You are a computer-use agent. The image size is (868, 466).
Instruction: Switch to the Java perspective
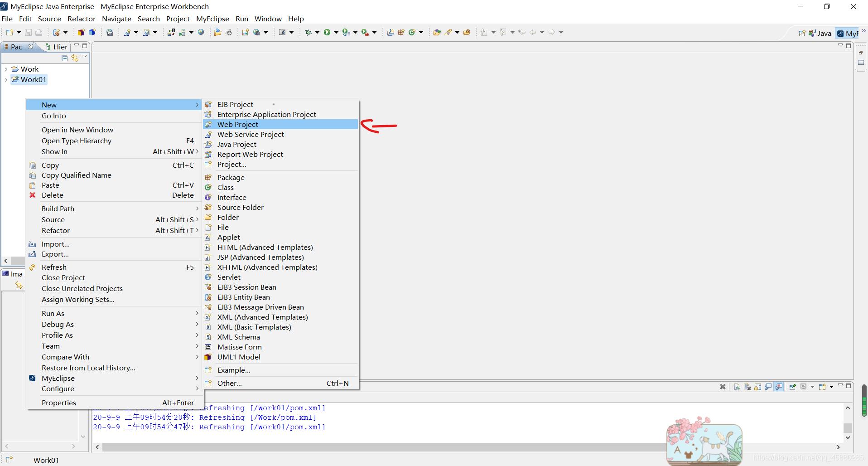(820, 33)
